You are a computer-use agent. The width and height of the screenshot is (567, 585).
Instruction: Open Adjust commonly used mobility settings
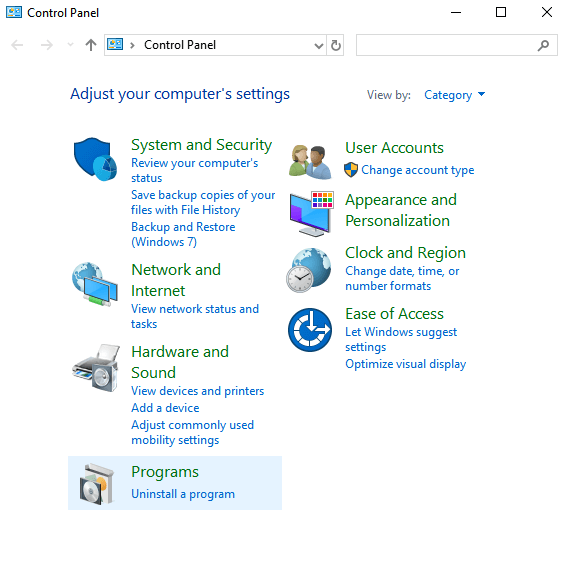[192, 432]
